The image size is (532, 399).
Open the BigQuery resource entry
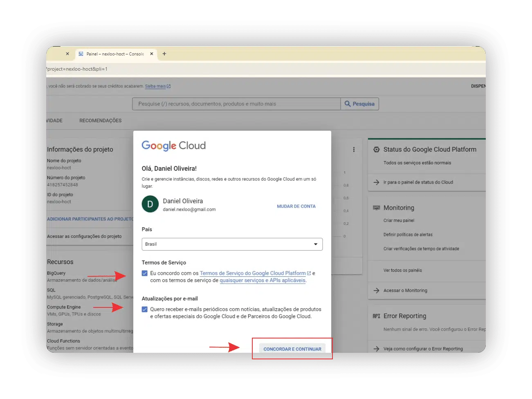56,273
